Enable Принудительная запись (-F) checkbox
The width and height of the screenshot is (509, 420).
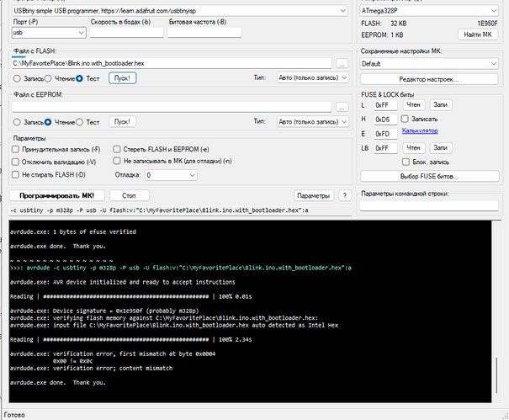(56, 150)
